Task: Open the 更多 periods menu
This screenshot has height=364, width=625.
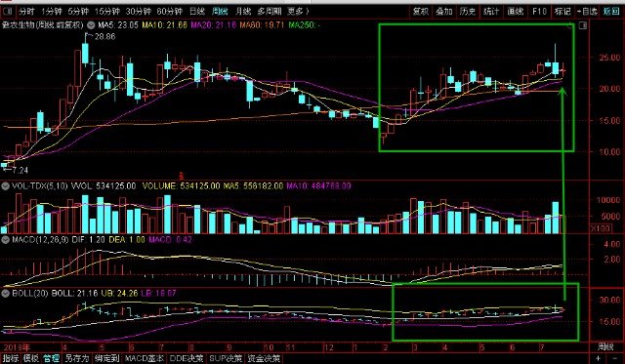Action: point(298,11)
